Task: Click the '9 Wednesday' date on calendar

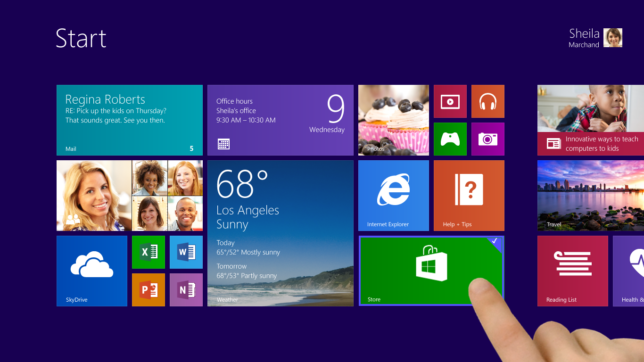Action: [x=327, y=114]
